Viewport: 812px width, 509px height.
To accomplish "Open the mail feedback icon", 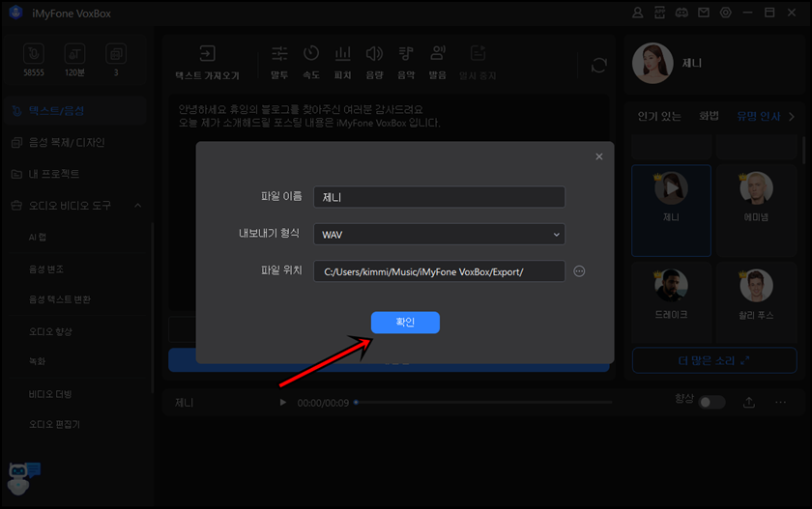I will tap(704, 13).
